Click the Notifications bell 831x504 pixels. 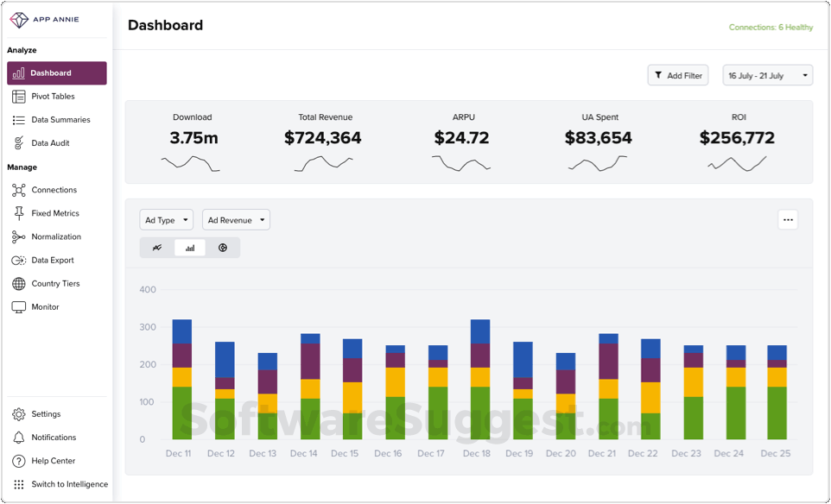(x=18, y=437)
